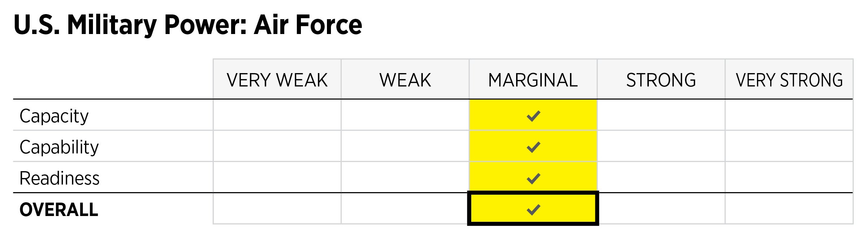Select the VERY WEAK column header
Screen dimensions: 868x237
(277, 80)
